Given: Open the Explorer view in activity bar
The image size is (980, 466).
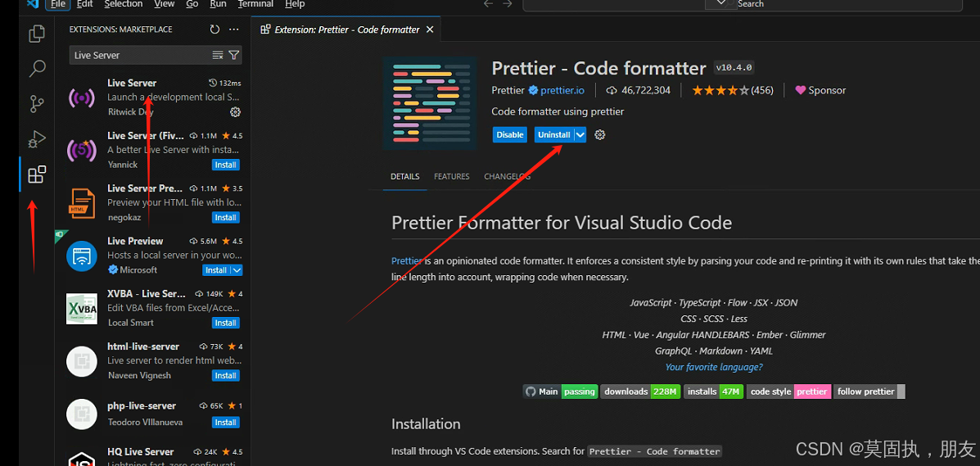Looking at the screenshot, I should (x=37, y=33).
